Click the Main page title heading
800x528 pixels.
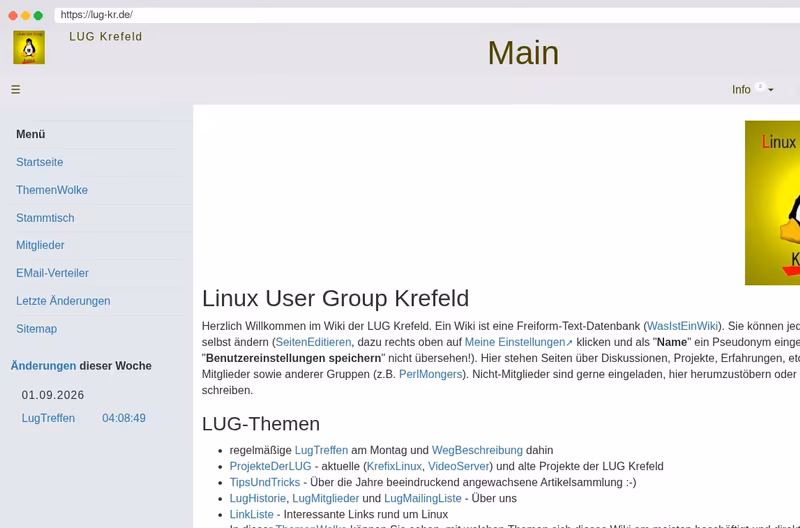pyautogui.click(x=523, y=53)
